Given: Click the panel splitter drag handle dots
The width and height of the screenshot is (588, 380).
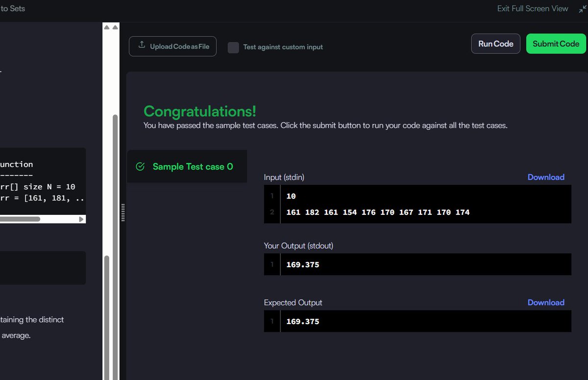Looking at the screenshot, I should (123, 212).
